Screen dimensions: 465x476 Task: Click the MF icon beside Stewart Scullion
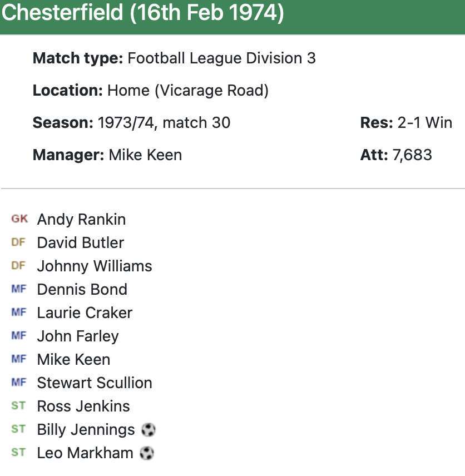click(x=19, y=383)
